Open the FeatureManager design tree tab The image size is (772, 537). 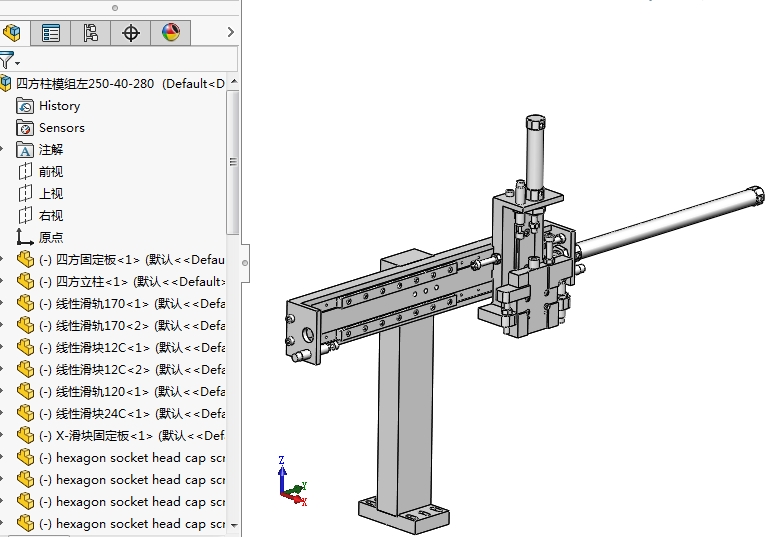[13, 33]
